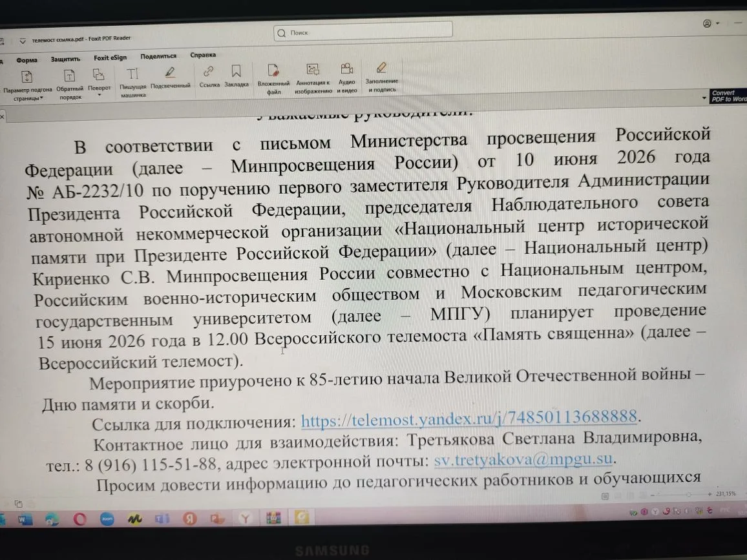
Task: Open the Справка help tab
Action: coord(203,56)
